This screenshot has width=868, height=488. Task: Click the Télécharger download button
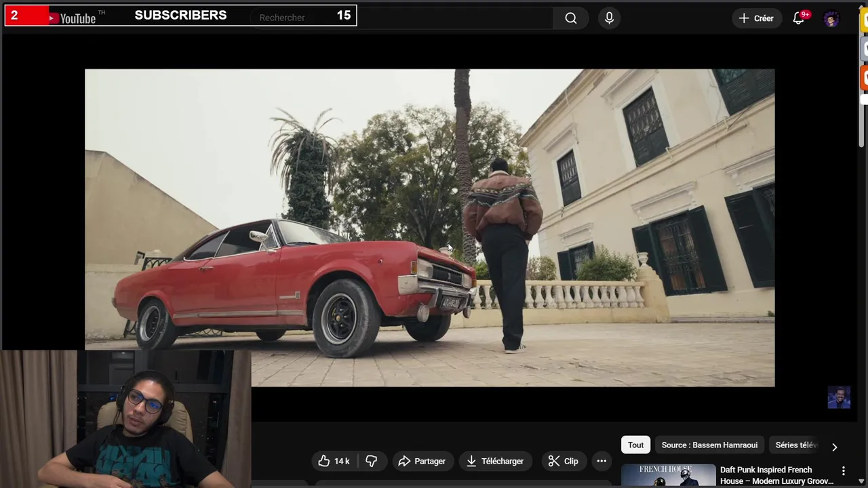(495, 461)
